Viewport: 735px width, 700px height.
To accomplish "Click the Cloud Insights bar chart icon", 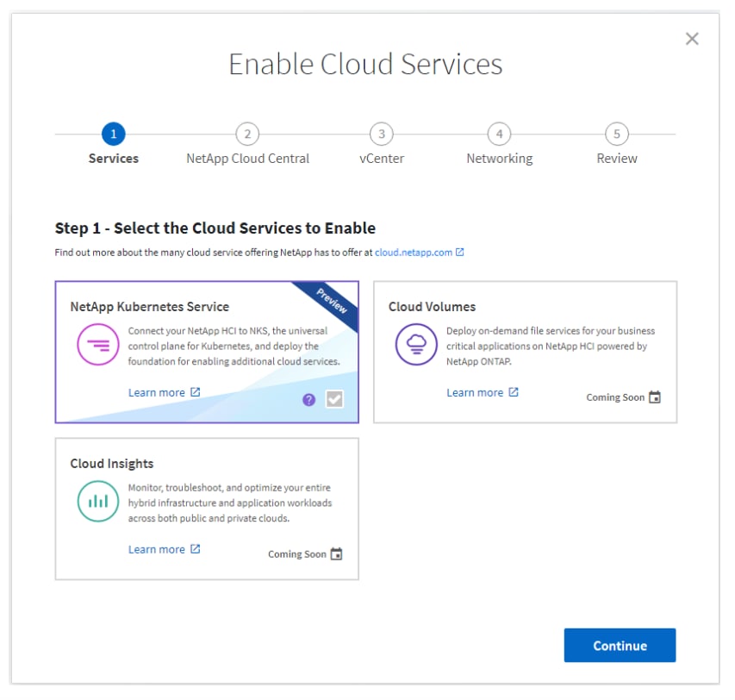I will click(x=97, y=502).
